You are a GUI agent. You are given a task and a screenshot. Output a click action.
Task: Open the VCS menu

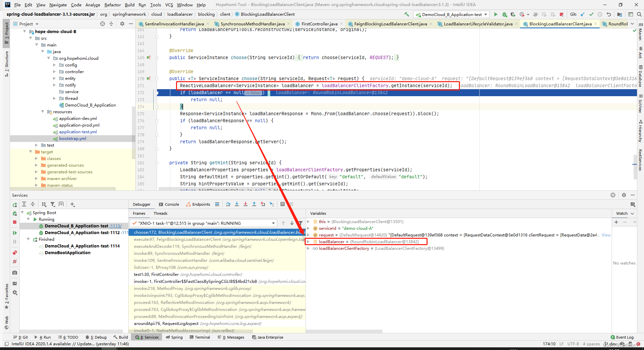[x=169, y=5]
